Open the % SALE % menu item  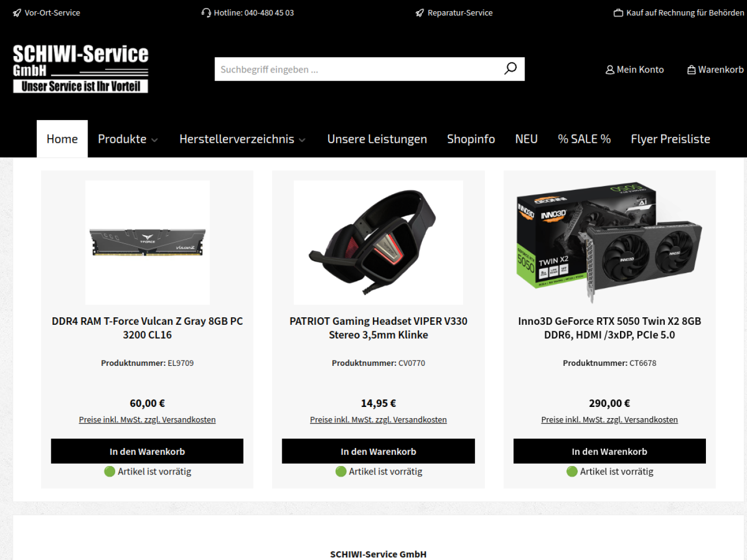pyautogui.click(x=584, y=139)
